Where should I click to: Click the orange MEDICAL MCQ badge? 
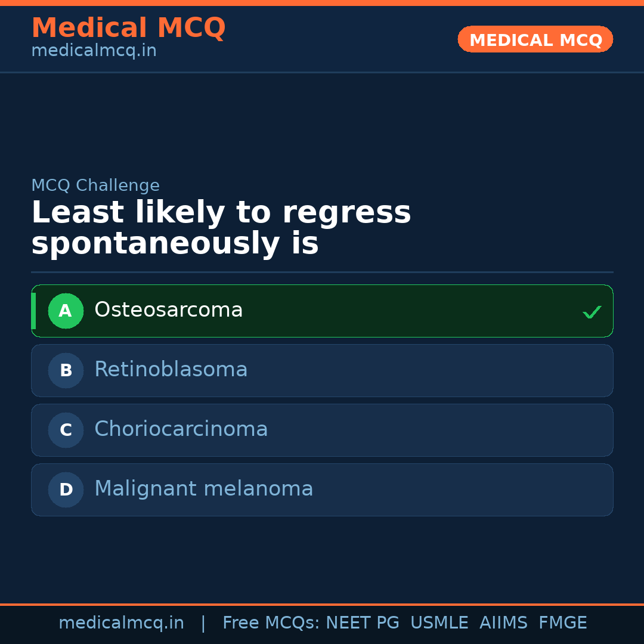(x=535, y=39)
